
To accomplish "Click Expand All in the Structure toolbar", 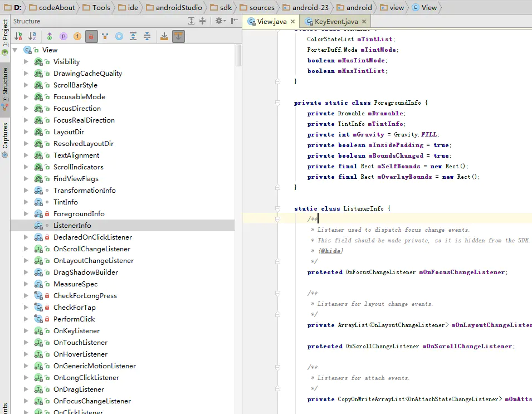I will click(x=133, y=35).
